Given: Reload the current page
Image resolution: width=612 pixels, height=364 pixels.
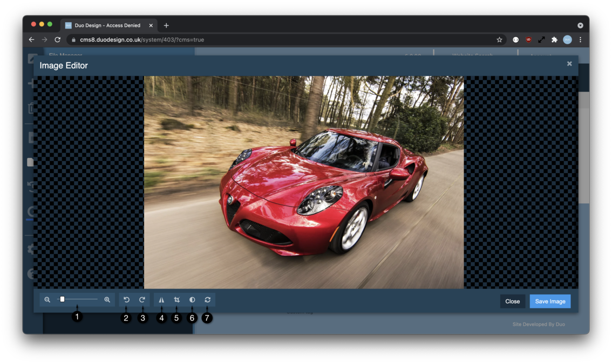Looking at the screenshot, I should (x=57, y=39).
